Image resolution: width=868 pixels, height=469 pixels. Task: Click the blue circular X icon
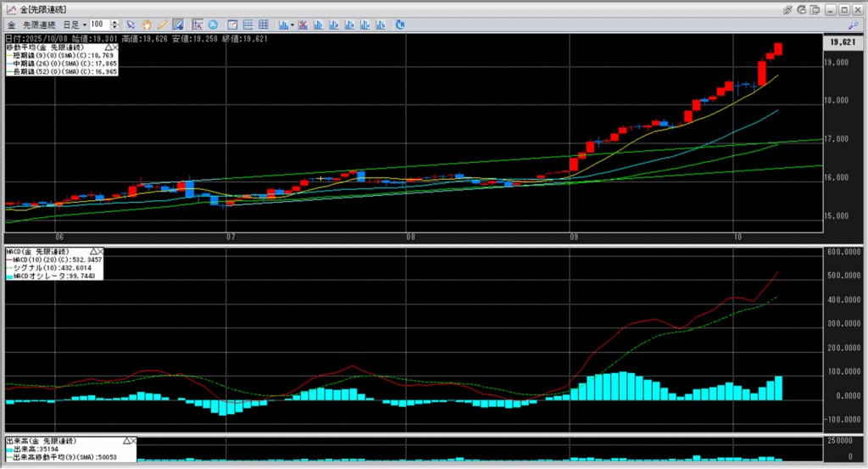(212, 25)
